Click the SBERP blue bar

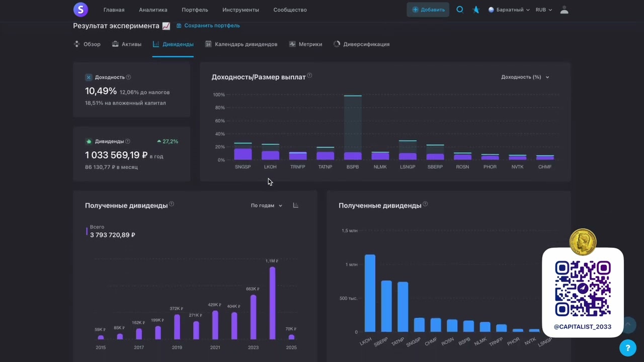386,306
